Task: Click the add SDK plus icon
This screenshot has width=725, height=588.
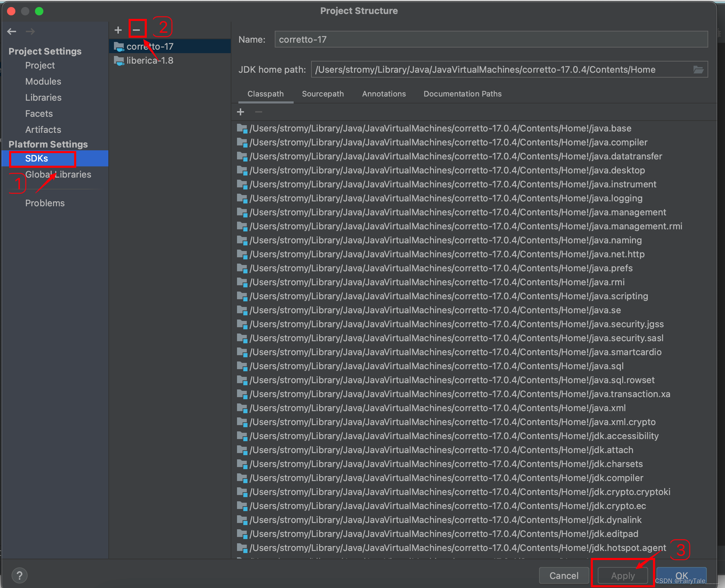Action: click(x=118, y=30)
